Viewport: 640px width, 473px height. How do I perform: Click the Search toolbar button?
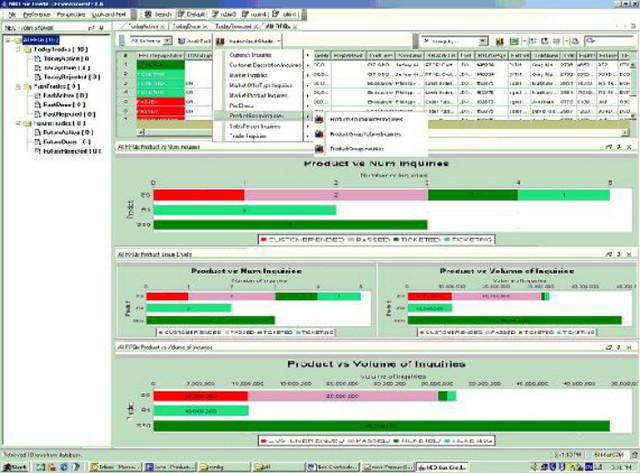click(x=158, y=14)
